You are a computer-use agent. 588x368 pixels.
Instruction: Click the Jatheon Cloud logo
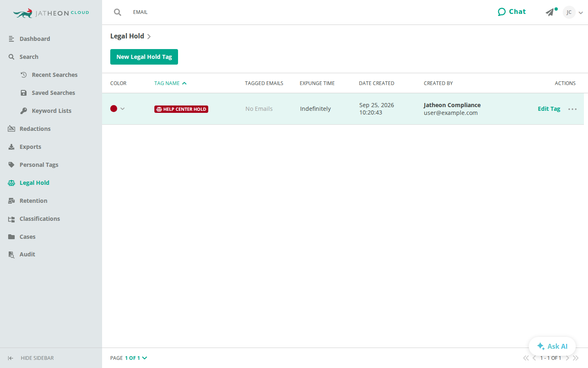click(51, 13)
